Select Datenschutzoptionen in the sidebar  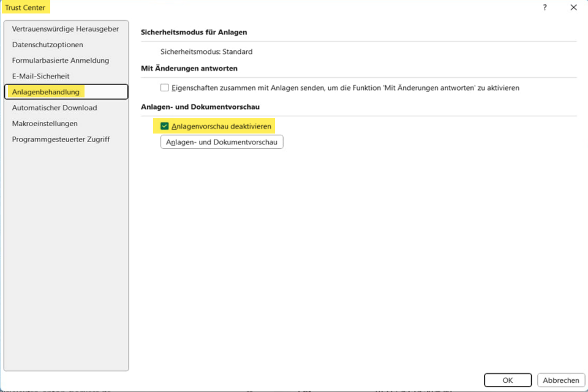[48, 45]
